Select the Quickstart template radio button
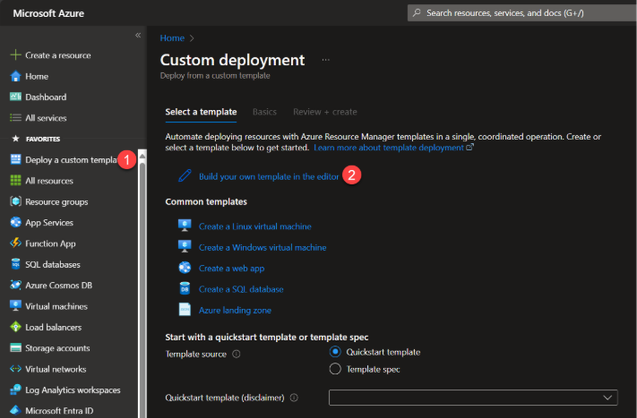 [x=335, y=352]
